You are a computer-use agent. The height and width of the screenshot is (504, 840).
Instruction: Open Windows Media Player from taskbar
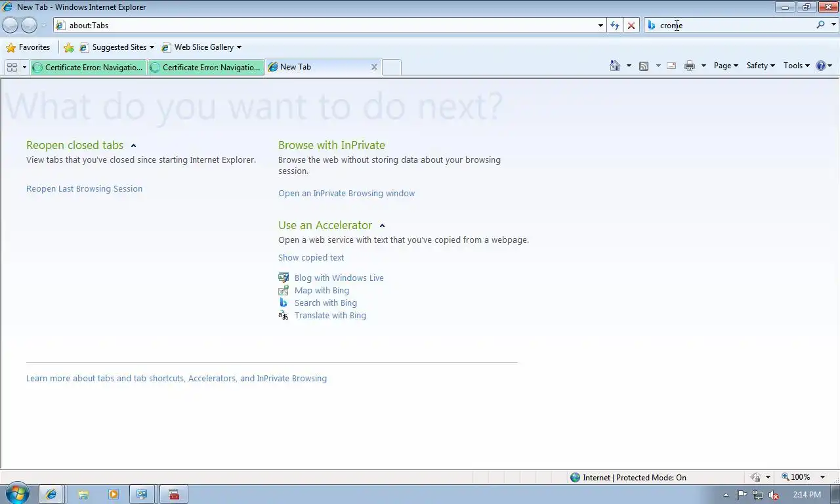click(114, 494)
